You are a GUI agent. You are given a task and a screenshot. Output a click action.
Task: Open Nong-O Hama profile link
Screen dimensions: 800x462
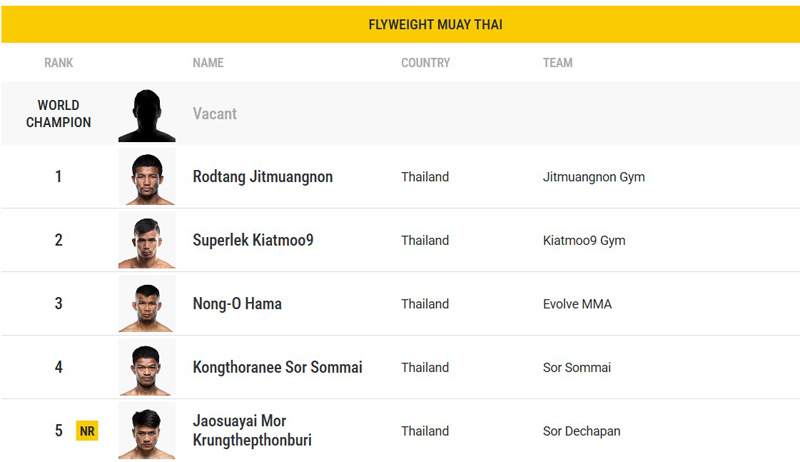(x=237, y=304)
